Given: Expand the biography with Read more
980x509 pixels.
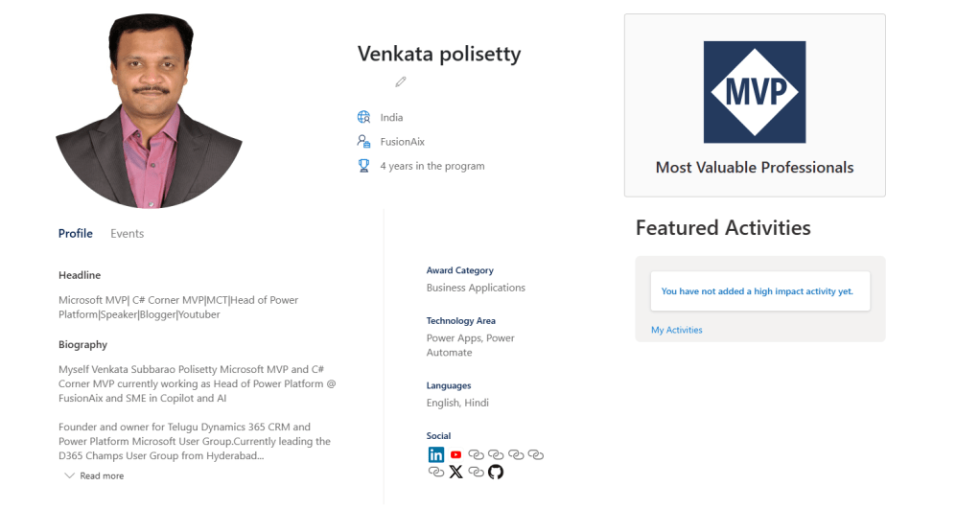Looking at the screenshot, I should pos(101,475).
